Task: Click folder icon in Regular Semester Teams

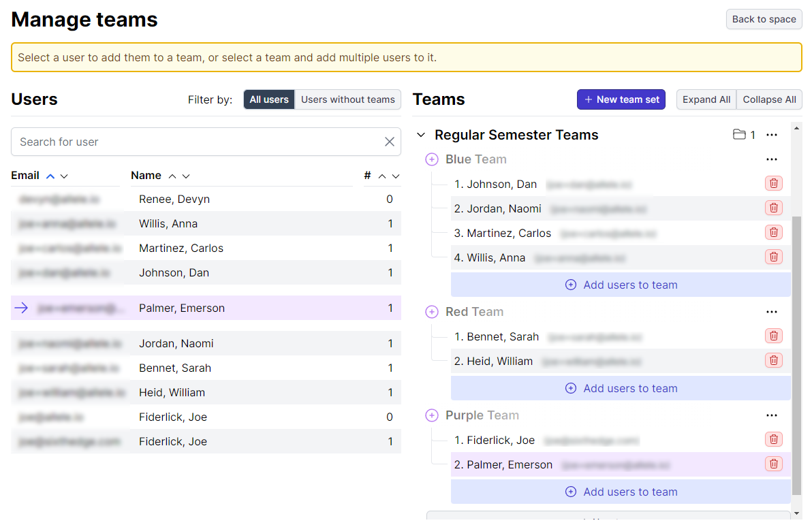Action: [x=739, y=135]
